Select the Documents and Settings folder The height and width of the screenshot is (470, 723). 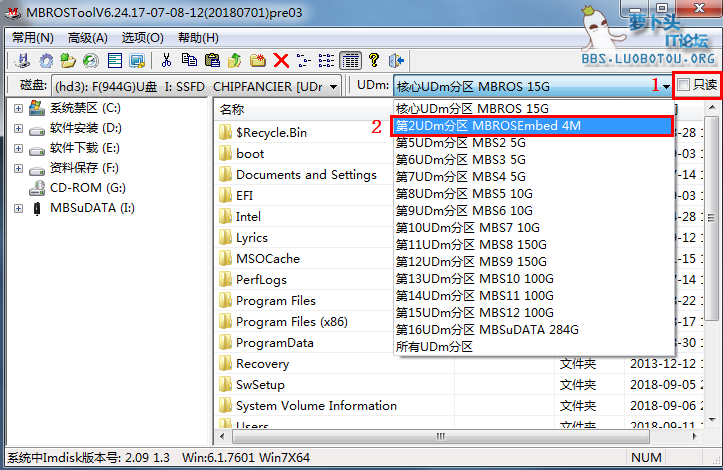click(306, 174)
